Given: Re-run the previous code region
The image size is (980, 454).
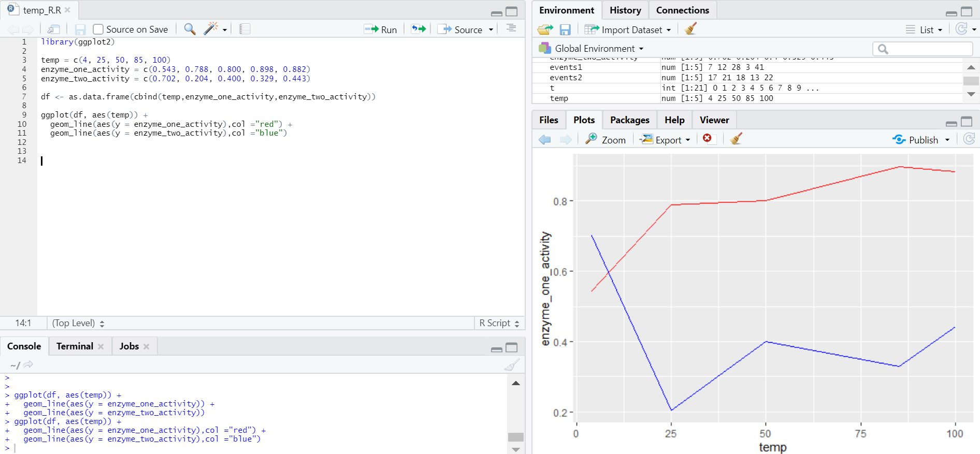Looking at the screenshot, I should pos(419,29).
